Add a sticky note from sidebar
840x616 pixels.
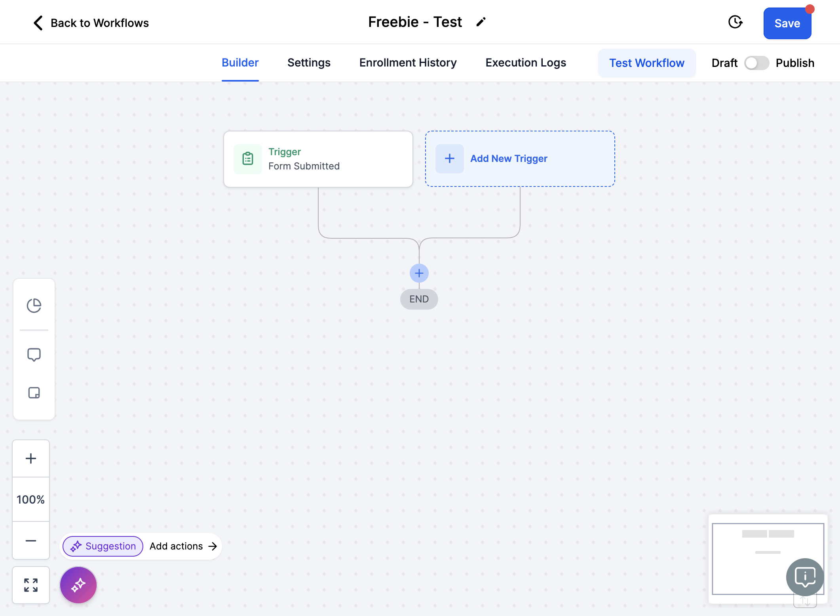(x=34, y=393)
